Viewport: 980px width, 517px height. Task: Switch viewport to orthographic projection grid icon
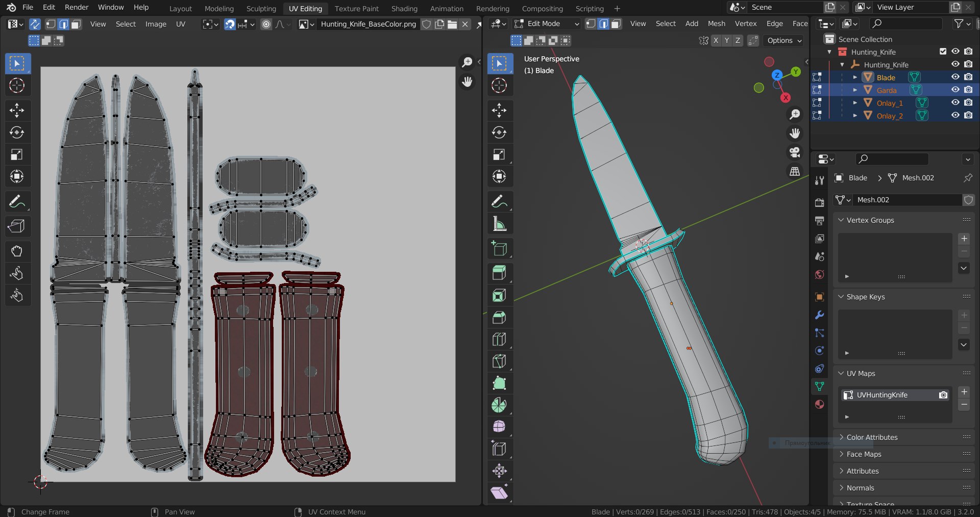tap(795, 172)
